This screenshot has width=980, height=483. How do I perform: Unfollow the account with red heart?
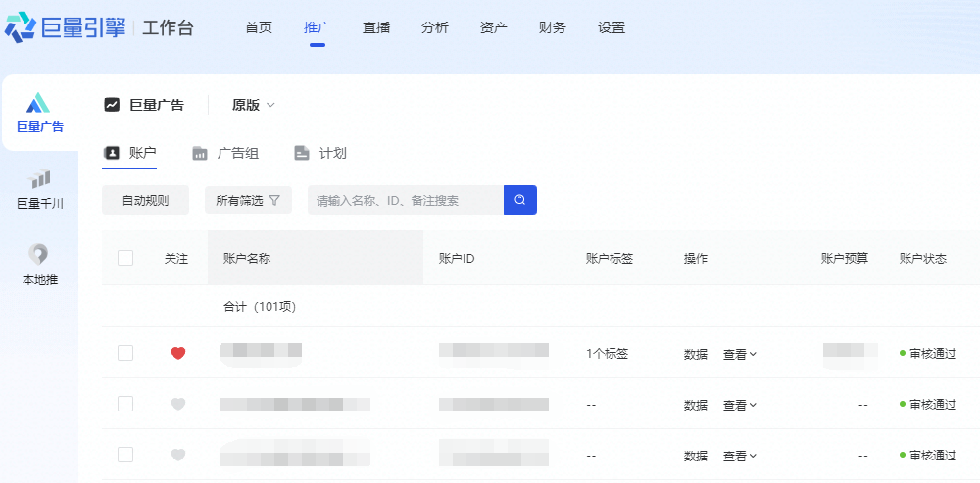(178, 353)
